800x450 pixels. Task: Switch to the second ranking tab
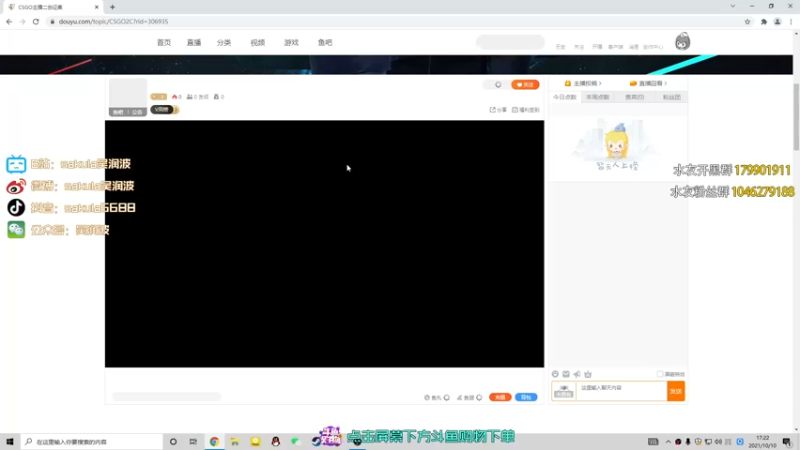click(x=597, y=97)
